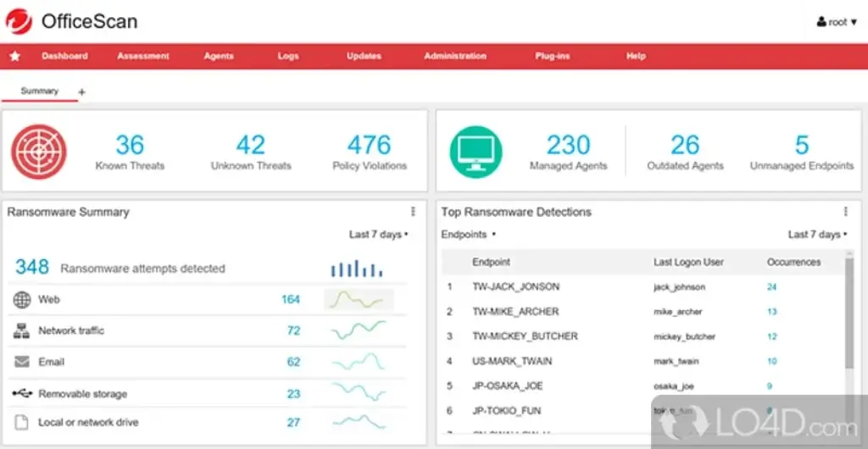Click the red radar threats icon
Image resolution: width=868 pixels, height=449 pixels.
[39, 152]
